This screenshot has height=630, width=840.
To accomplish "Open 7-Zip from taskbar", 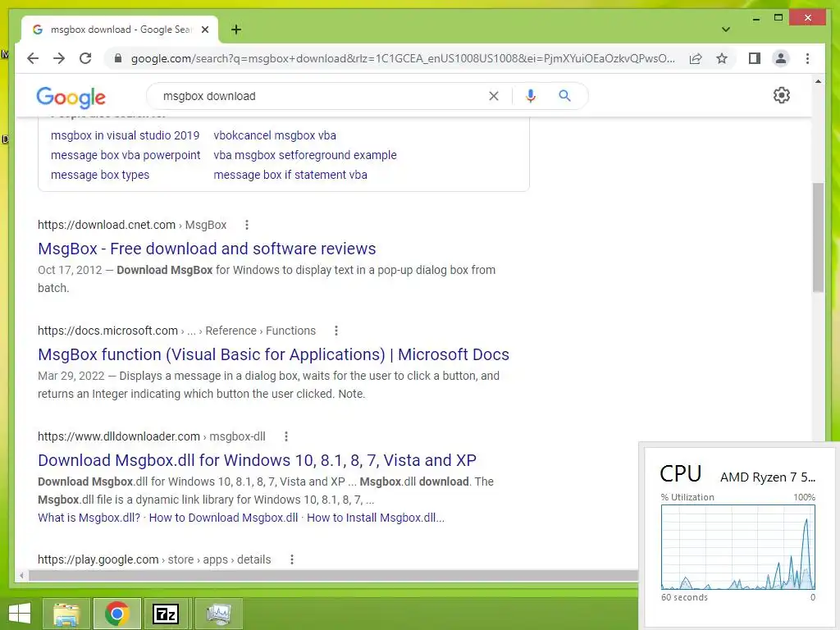I will tap(166, 614).
